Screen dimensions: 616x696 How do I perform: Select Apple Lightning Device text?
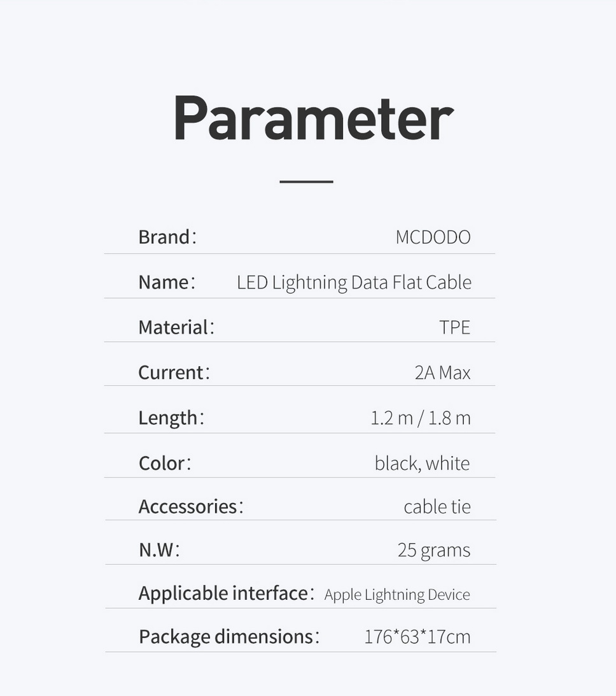[x=397, y=595]
